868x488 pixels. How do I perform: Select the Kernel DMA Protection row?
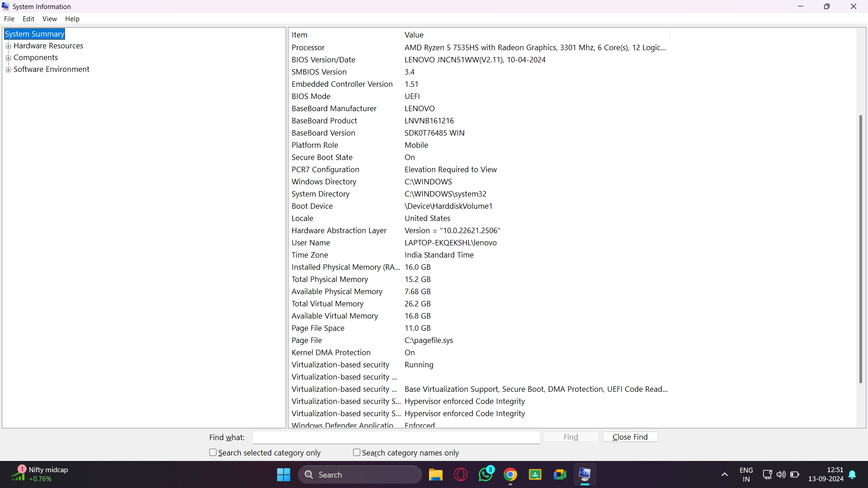pyautogui.click(x=479, y=352)
